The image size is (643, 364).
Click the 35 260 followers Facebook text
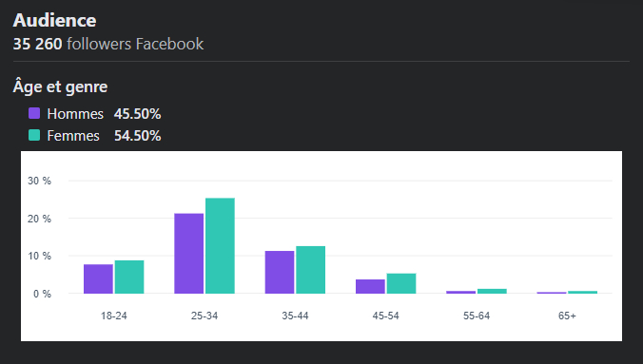tap(108, 44)
